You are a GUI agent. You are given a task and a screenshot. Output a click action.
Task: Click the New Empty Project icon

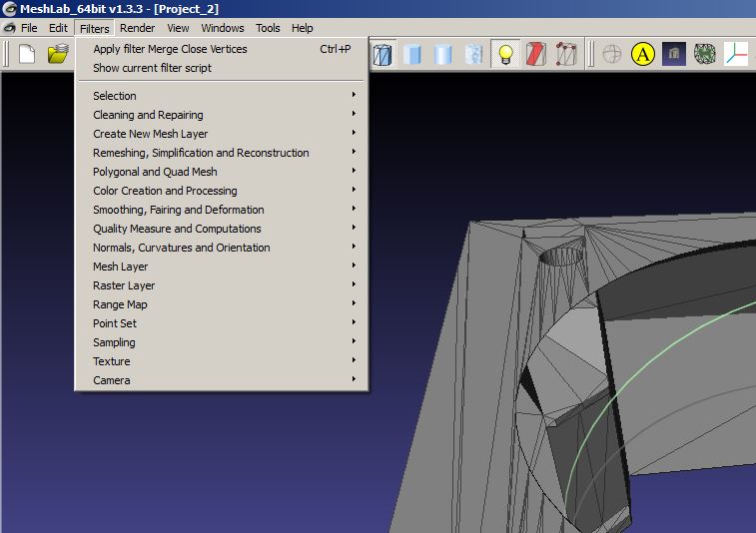click(x=27, y=54)
